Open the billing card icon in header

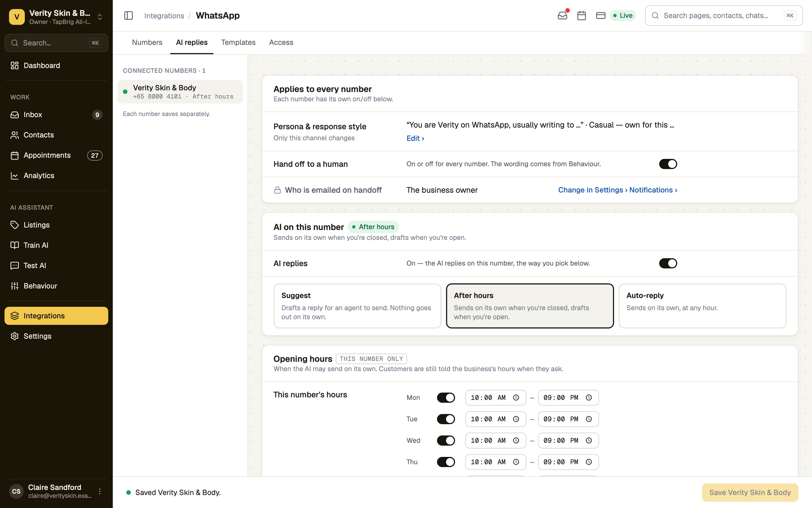pos(601,16)
